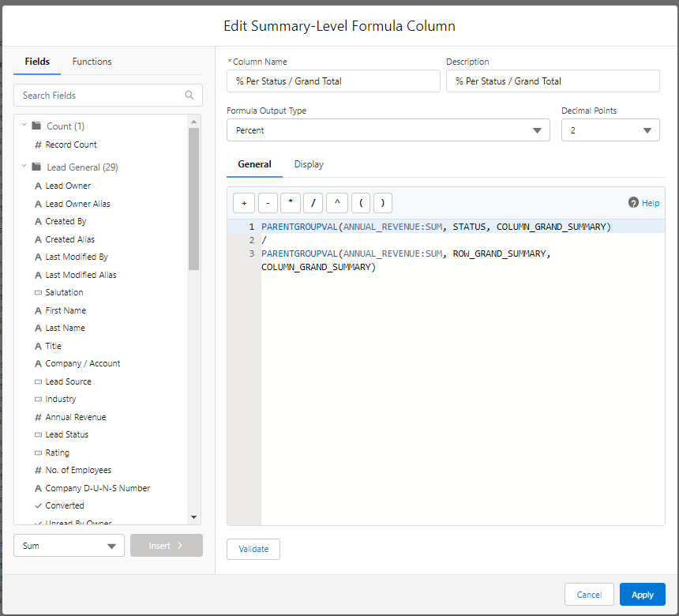Select the Converted field
The height and width of the screenshot is (616, 679).
[65, 505]
